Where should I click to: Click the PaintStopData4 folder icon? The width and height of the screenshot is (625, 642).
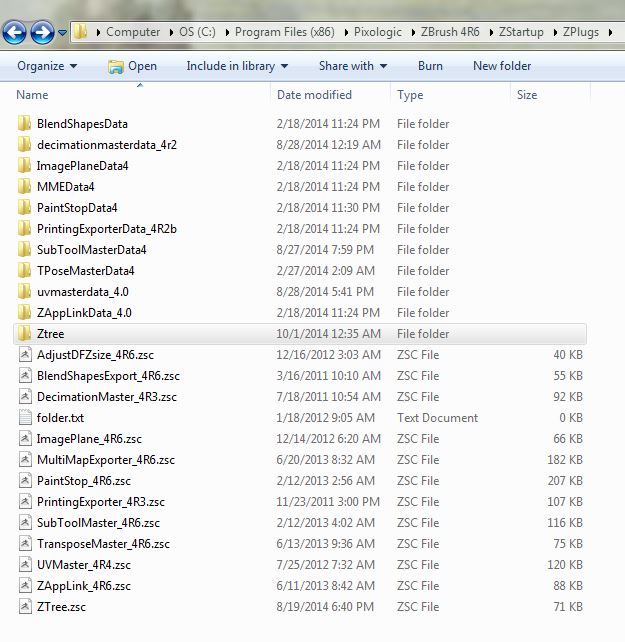[25, 207]
